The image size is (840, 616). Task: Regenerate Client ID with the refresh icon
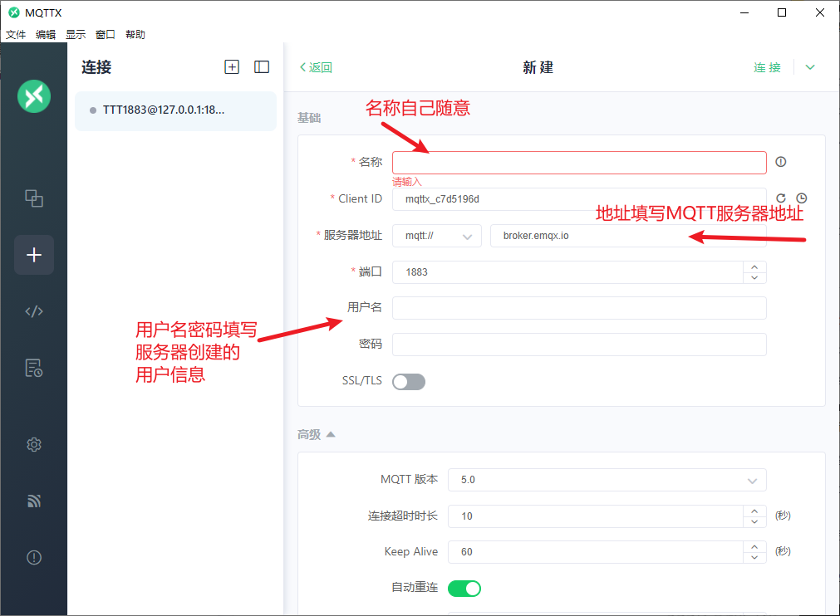point(781,198)
